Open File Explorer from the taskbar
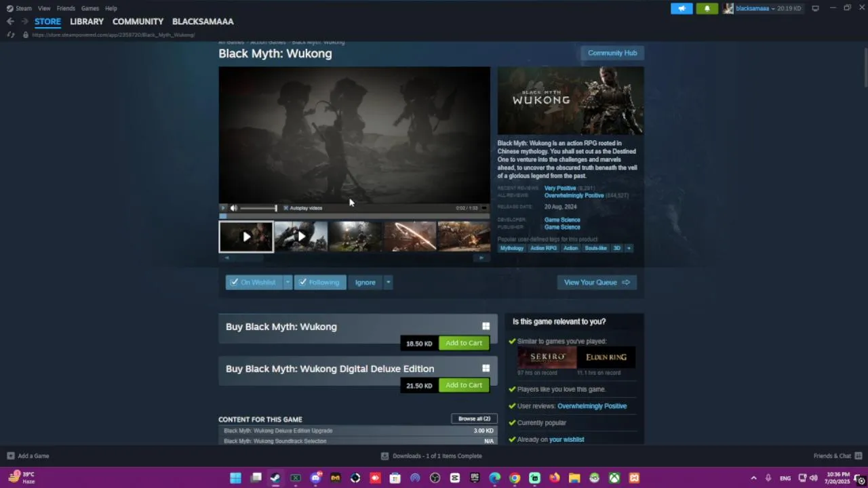 point(574,478)
